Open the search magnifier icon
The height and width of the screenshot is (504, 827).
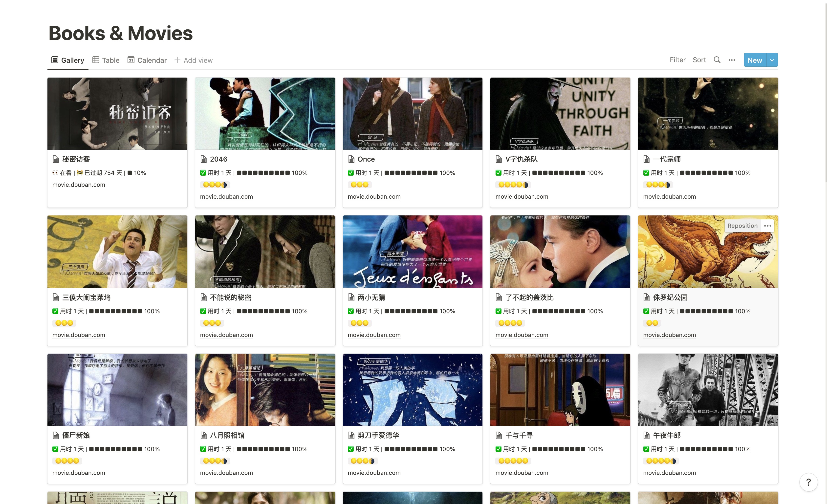[x=717, y=60]
